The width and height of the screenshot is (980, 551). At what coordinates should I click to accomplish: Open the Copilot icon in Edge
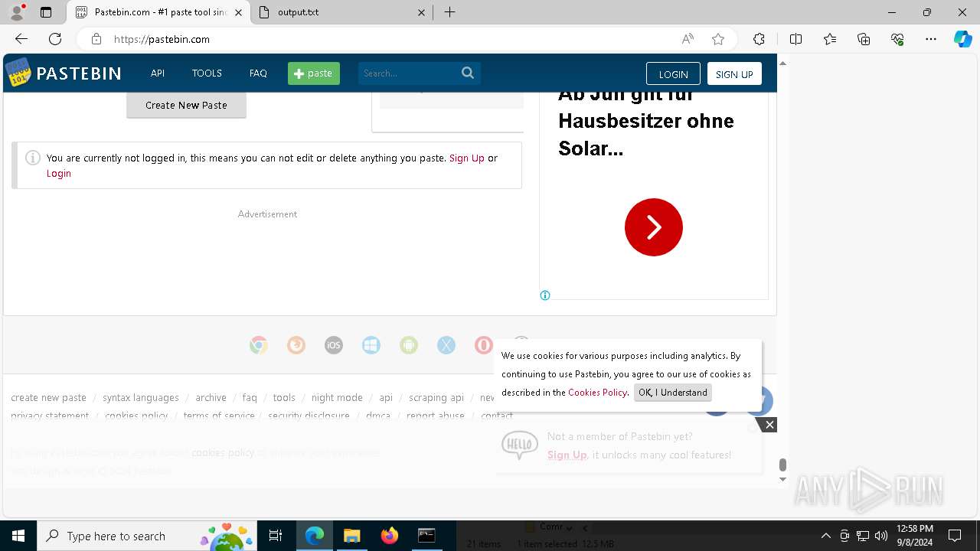963,39
